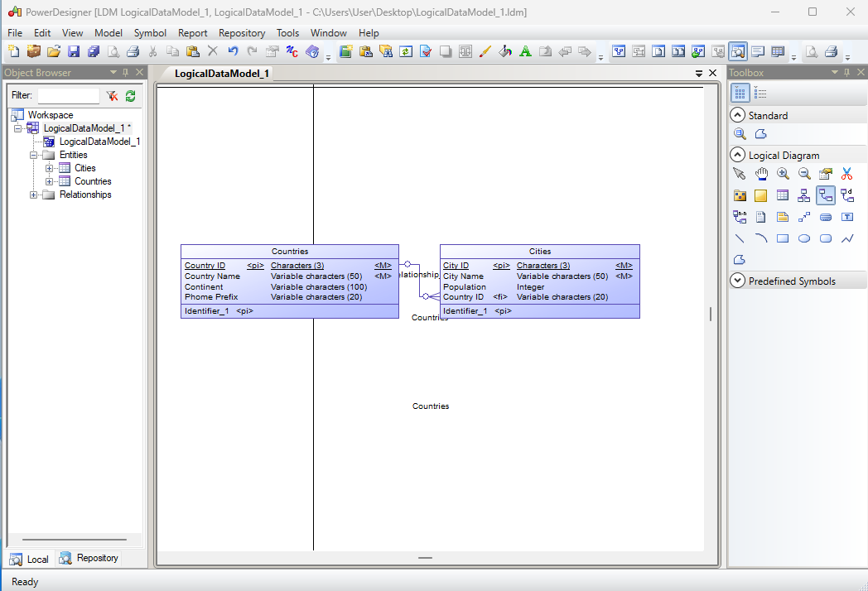This screenshot has height=591, width=868.
Task: Select the Rounded Rectangle shape tool
Action: coord(826,238)
